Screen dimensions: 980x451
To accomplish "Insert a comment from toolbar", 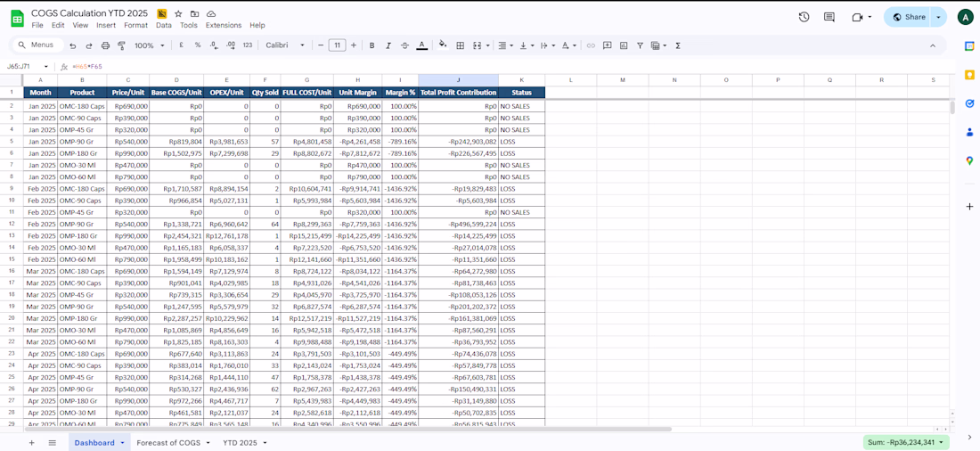I will pyautogui.click(x=607, y=45).
